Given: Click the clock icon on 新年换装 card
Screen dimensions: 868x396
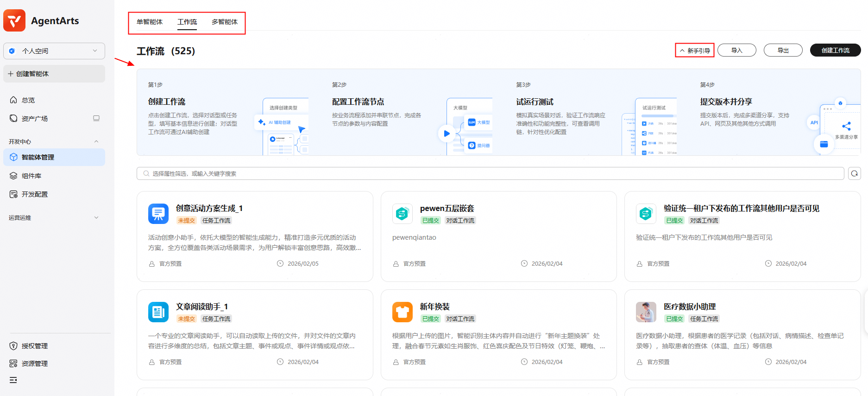Looking at the screenshot, I should (x=524, y=362).
